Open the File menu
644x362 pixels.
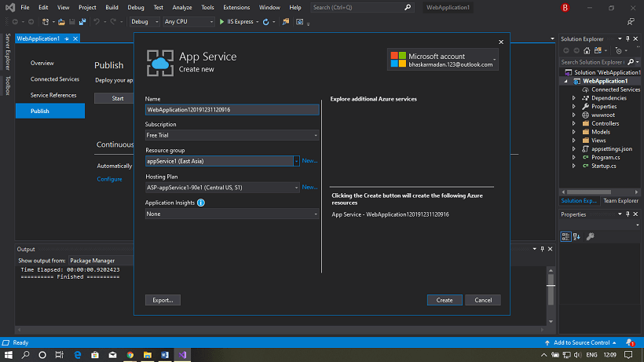click(x=25, y=7)
